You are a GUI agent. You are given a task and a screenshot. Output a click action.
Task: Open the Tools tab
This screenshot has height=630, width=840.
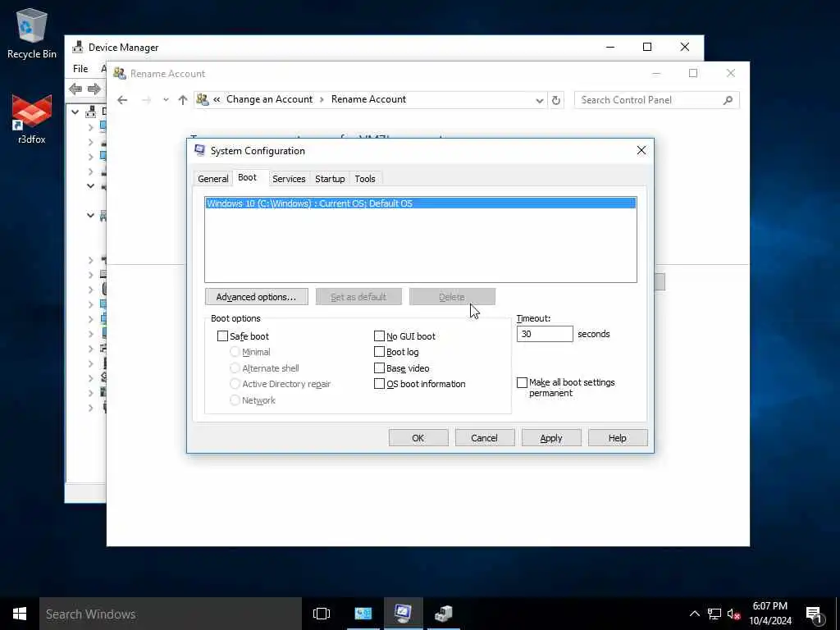[x=365, y=179]
